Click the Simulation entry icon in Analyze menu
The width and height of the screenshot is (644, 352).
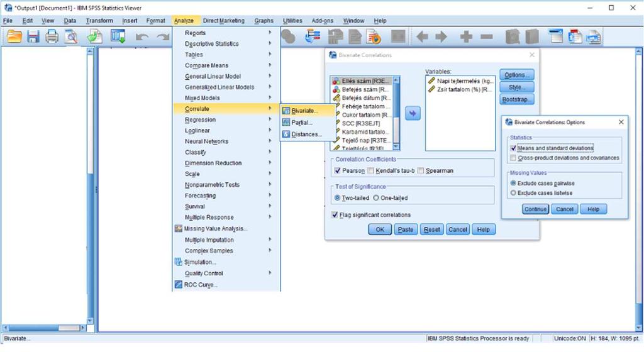[x=178, y=261]
